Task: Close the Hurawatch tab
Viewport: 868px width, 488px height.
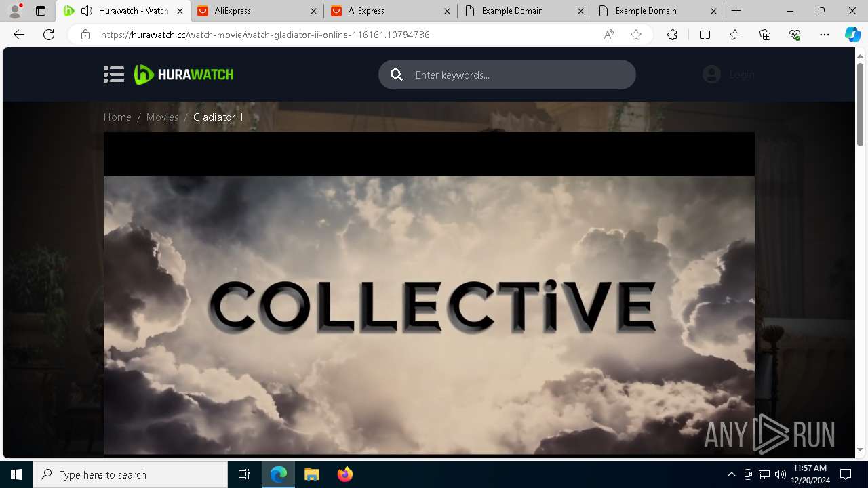Action: point(180,11)
